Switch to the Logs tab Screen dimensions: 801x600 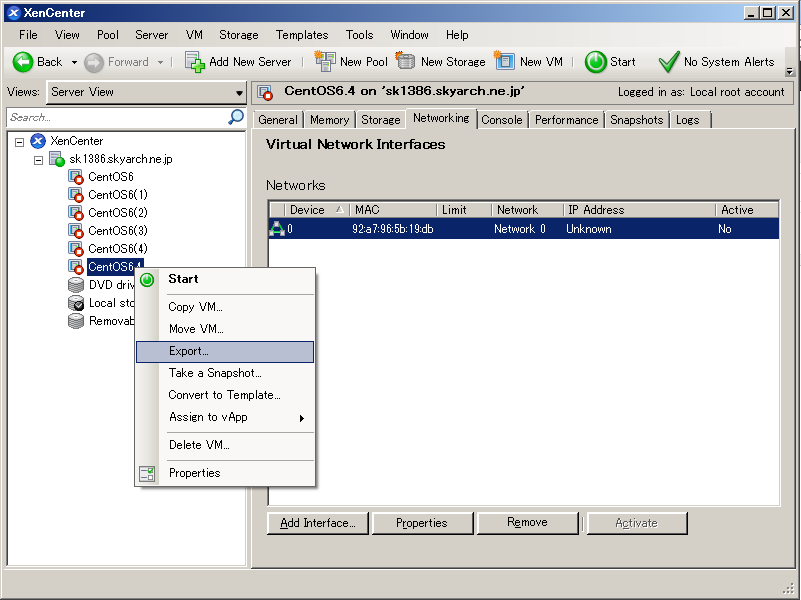click(x=688, y=120)
